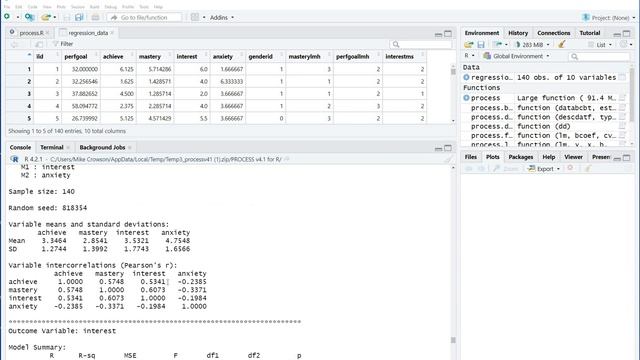
Task: Clear all plots with broom icon
Action: coord(588,169)
